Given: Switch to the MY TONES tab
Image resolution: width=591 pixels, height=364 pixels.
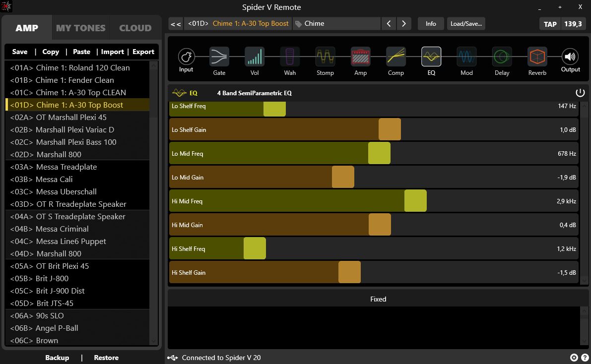Looking at the screenshot, I should tap(81, 28).
